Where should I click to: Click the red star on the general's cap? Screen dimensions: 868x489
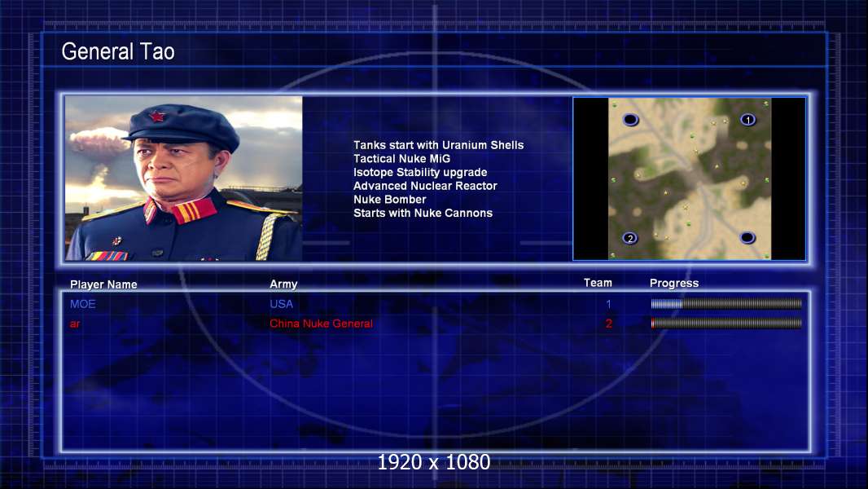pyautogui.click(x=156, y=117)
